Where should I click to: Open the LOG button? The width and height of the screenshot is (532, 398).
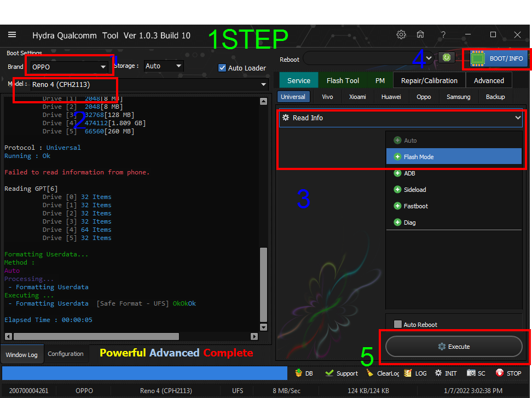click(415, 373)
